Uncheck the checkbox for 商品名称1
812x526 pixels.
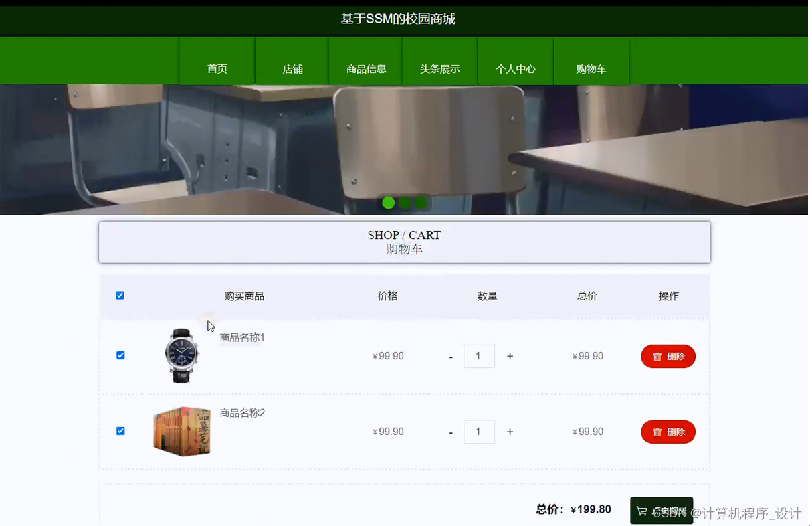120,355
